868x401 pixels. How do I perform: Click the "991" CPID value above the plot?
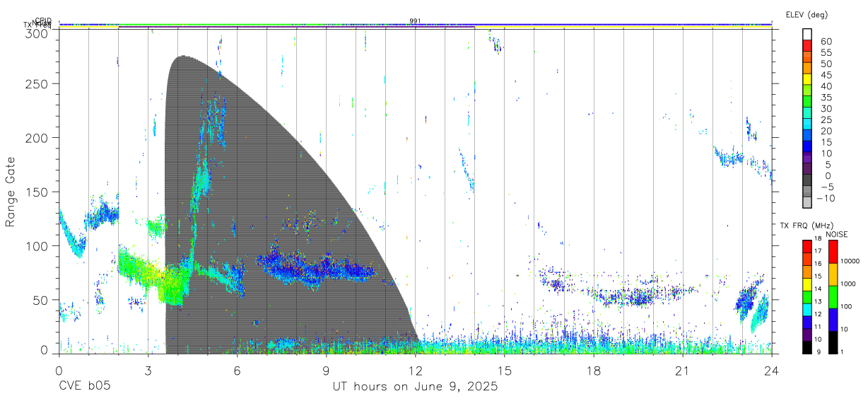click(416, 21)
